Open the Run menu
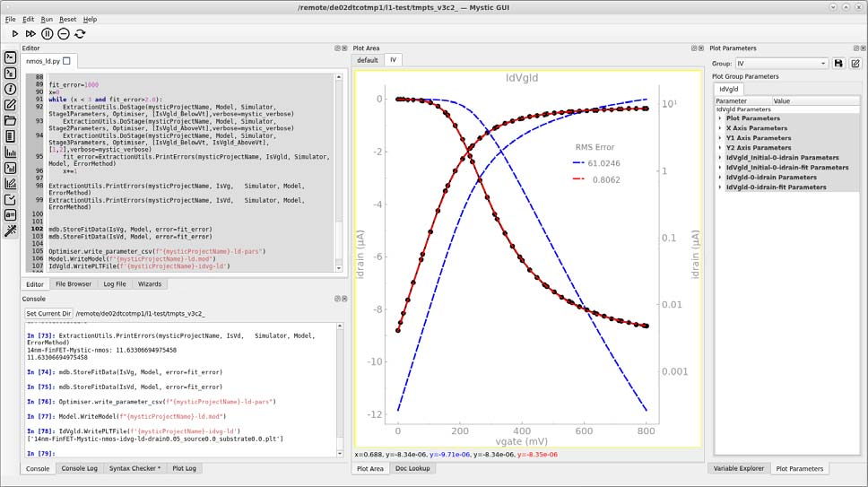Image resolution: width=868 pixels, height=487 pixels. (x=47, y=19)
